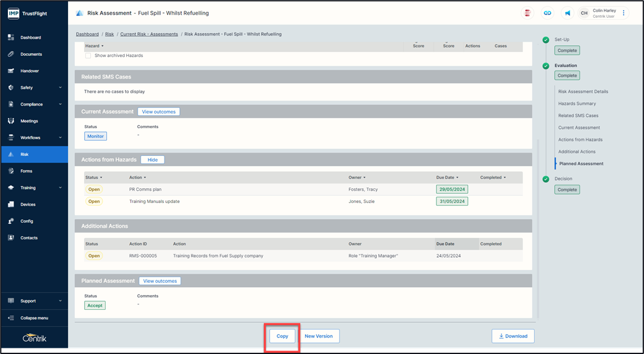Click the Devices sidebar icon
644x354 pixels.
point(11,204)
